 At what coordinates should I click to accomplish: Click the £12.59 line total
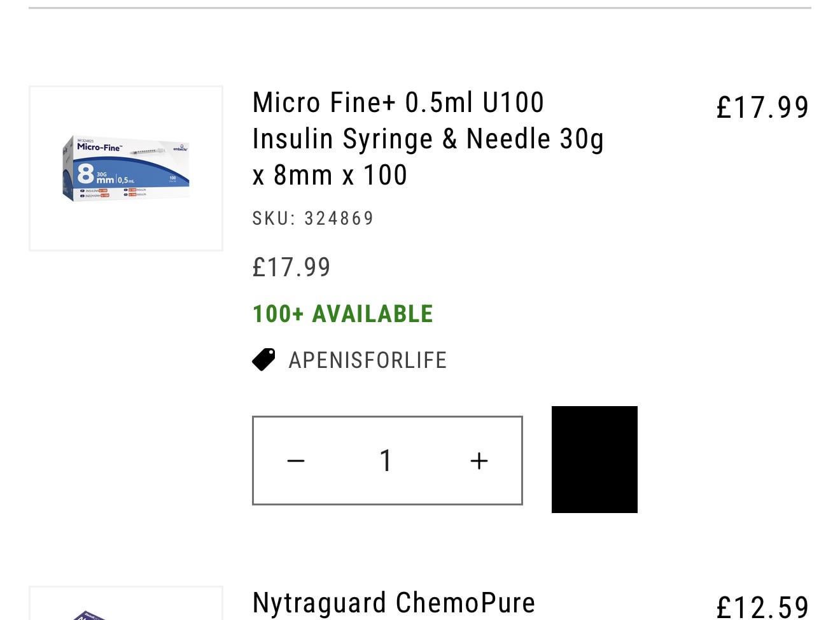[x=762, y=607]
